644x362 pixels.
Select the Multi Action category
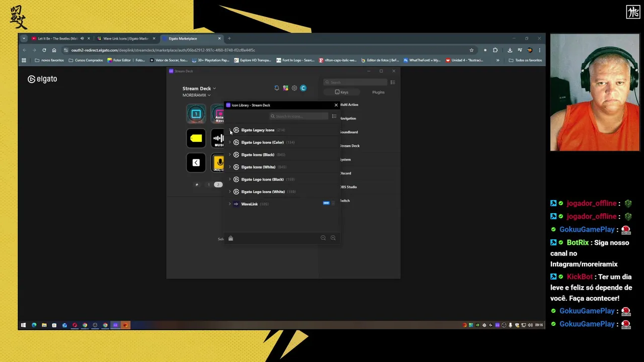(349, 105)
